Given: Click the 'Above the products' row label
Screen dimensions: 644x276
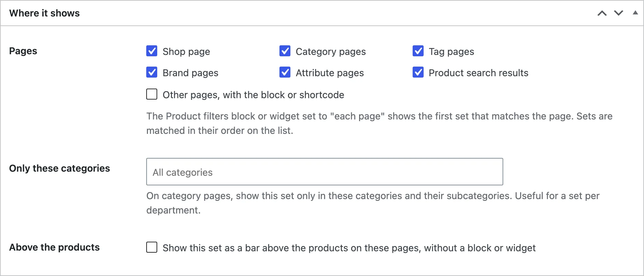Looking at the screenshot, I should (55, 247).
